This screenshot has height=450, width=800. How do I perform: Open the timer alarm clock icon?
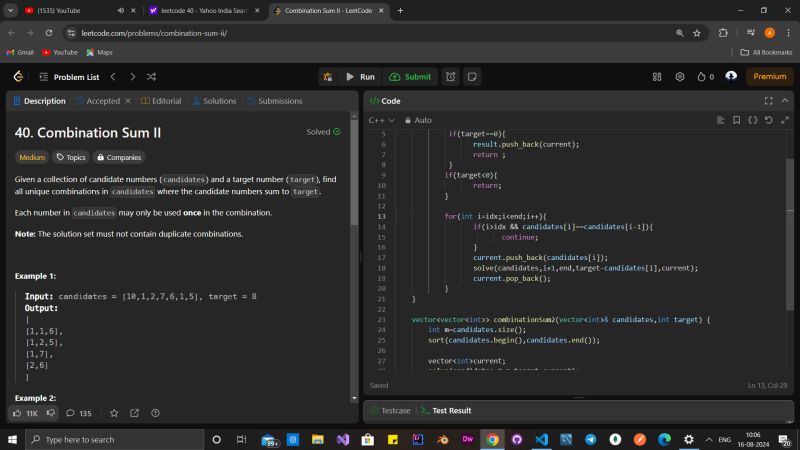[451, 77]
